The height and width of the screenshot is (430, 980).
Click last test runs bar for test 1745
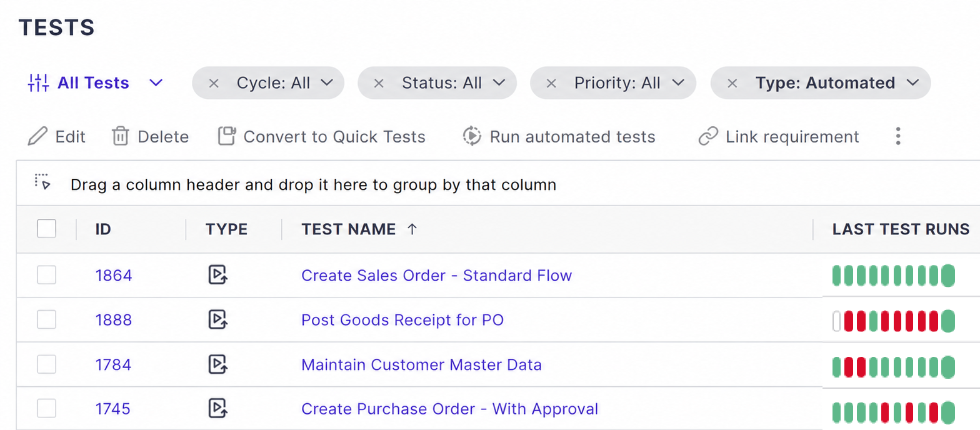click(894, 412)
